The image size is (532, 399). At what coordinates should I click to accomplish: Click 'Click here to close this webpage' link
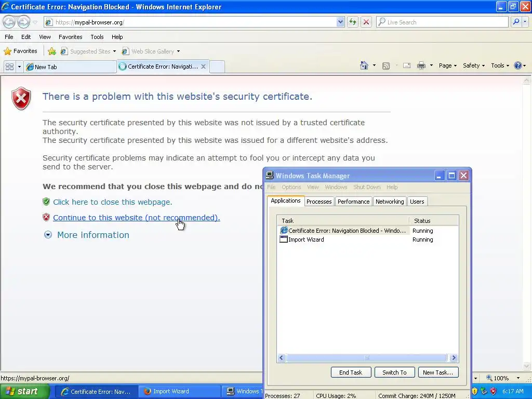tap(113, 202)
